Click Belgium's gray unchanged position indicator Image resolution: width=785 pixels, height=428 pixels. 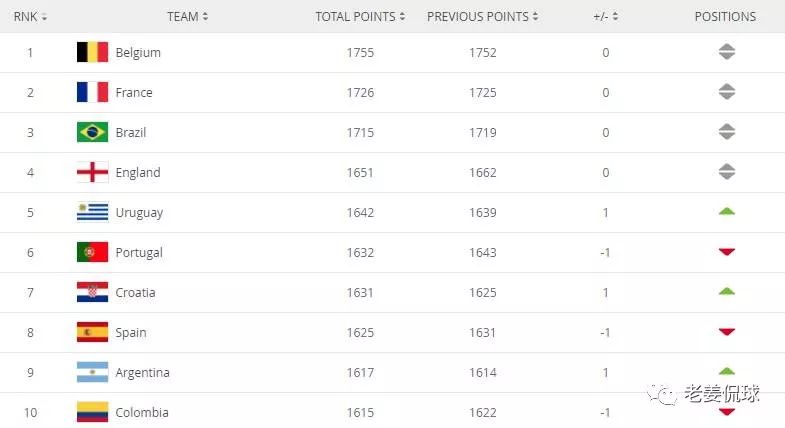point(726,52)
